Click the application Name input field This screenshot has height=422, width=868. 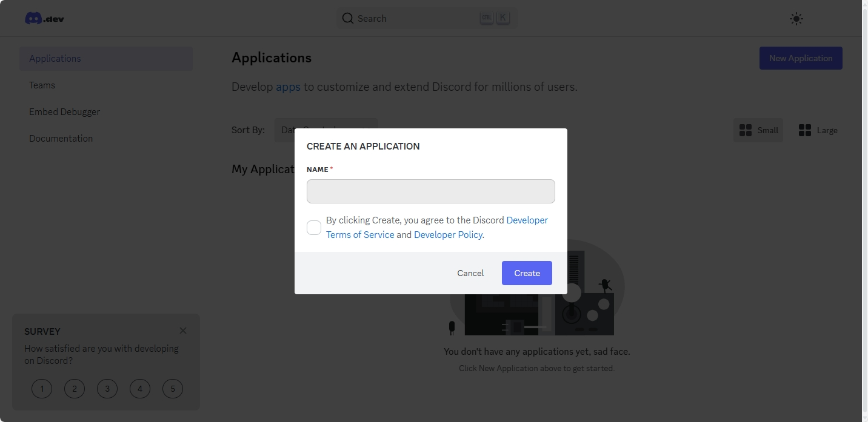[431, 191]
